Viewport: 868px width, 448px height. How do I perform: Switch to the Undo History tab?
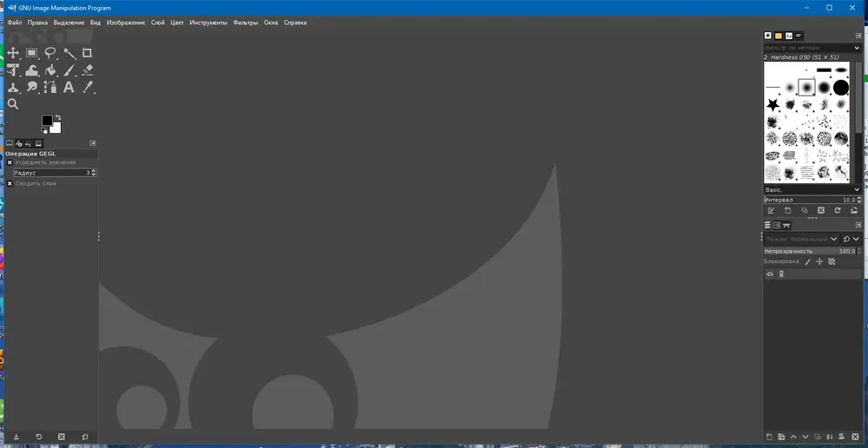click(x=29, y=143)
